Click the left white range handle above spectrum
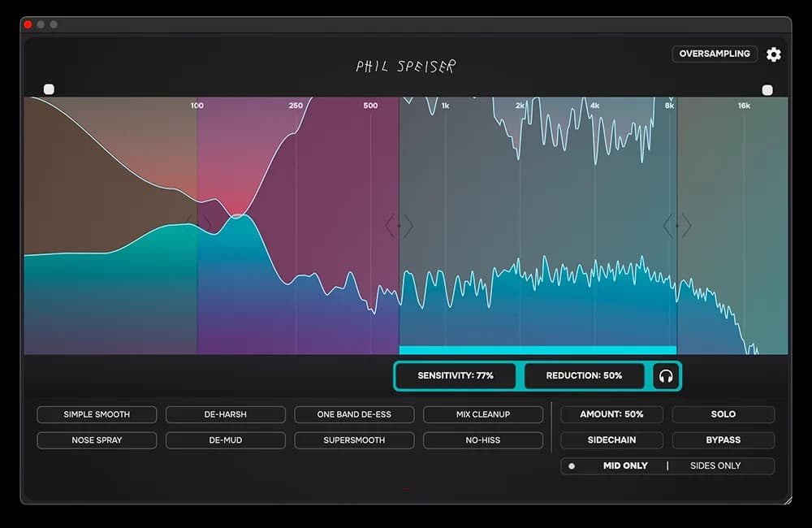 49,89
